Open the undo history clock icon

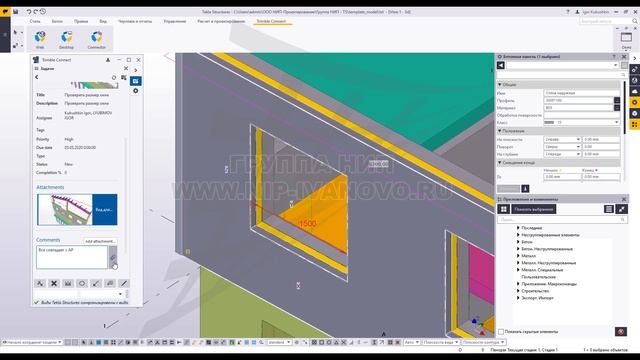43,12
